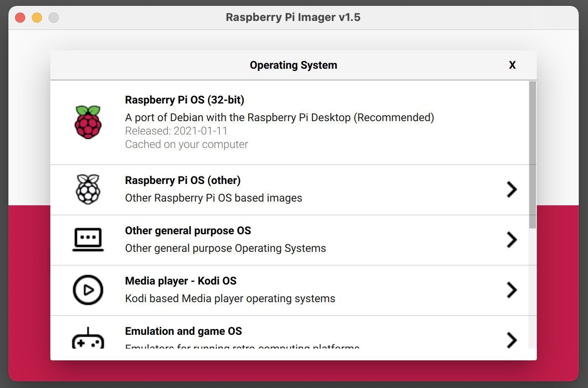588x388 pixels.
Task: Click the laptop icon for general purpose OS
Action: [88, 240]
